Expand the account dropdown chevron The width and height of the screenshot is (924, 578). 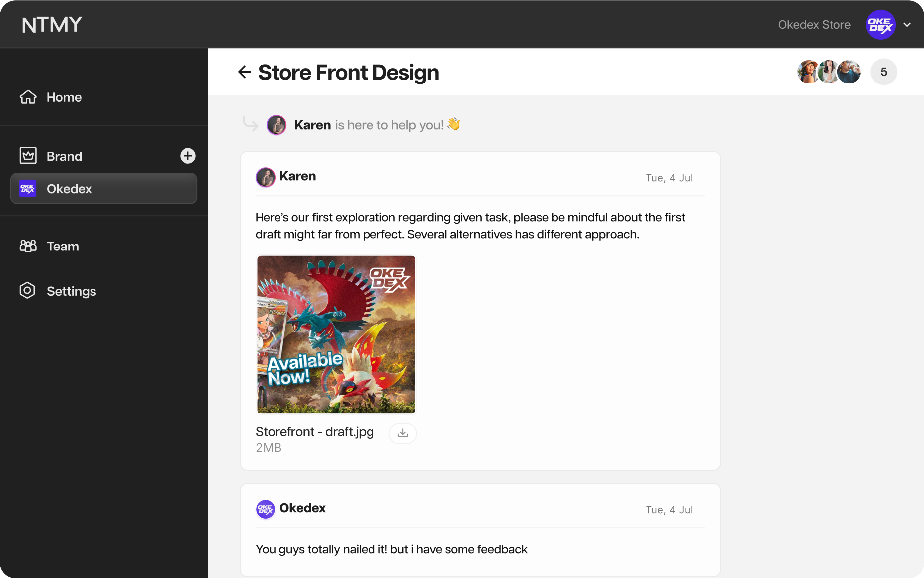(x=907, y=25)
